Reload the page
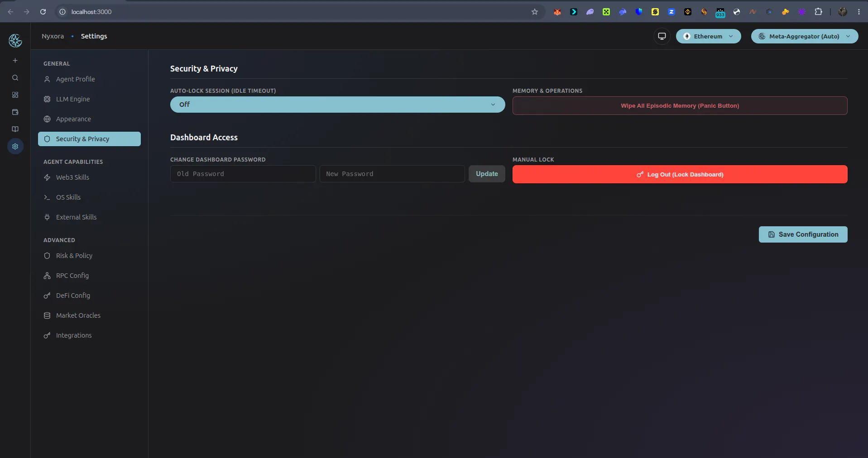 [x=43, y=12]
